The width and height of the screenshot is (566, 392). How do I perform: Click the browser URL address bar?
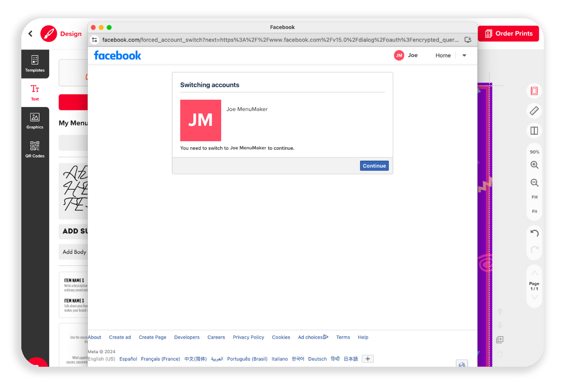[x=280, y=40]
